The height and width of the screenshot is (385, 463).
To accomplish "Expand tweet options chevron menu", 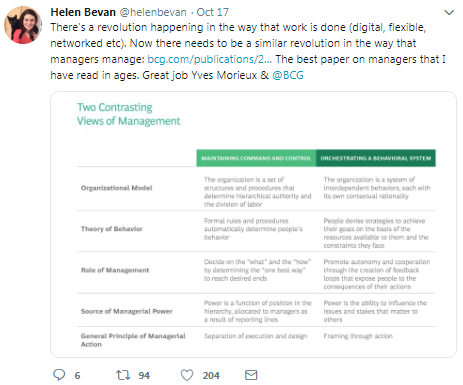I will click(x=449, y=13).
